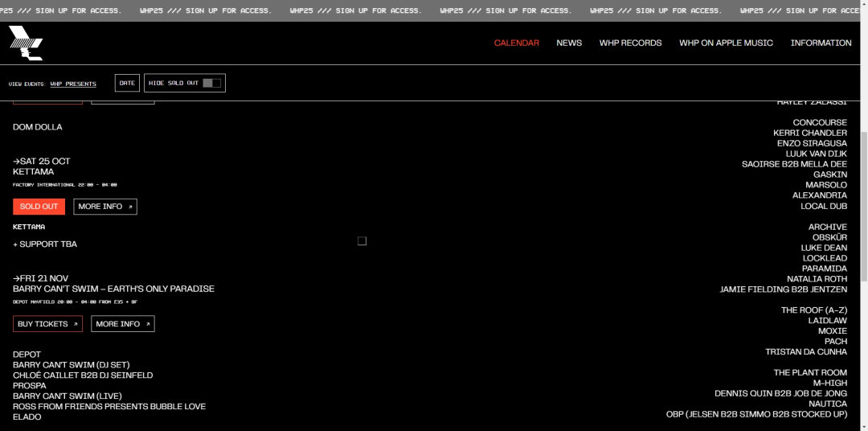Click Kerri Chandler in the lineup

coord(810,133)
